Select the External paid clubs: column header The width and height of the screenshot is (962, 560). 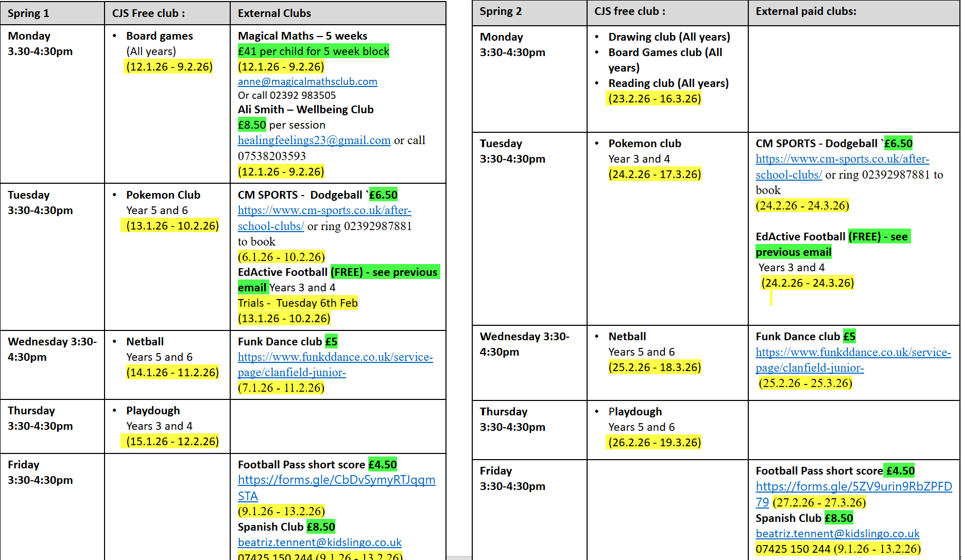pos(805,11)
